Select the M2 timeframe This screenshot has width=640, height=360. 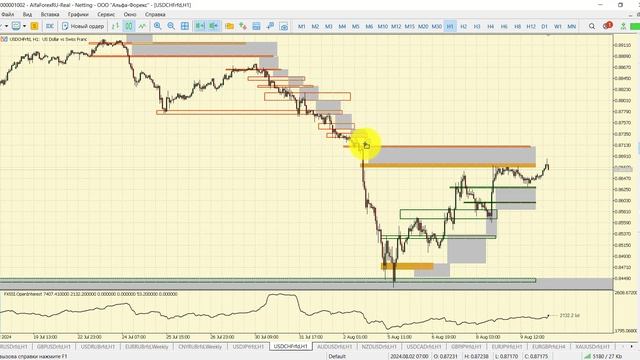[315, 26]
